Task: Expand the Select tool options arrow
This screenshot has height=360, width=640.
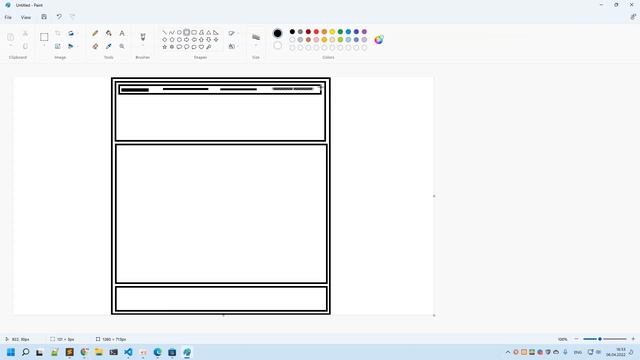Action: pyautogui.click(x=44, y=46)
